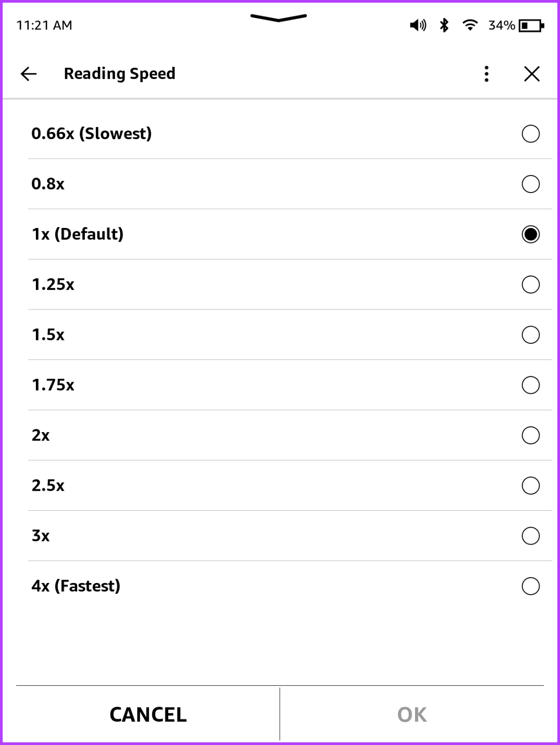Pick the 1.5x reading speed

[x=530, y=335]
